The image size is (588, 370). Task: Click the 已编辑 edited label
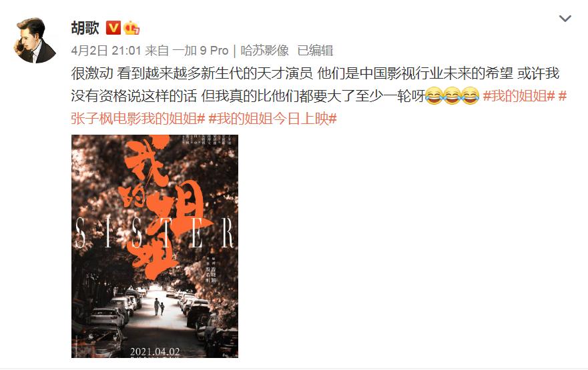point(315,51)
